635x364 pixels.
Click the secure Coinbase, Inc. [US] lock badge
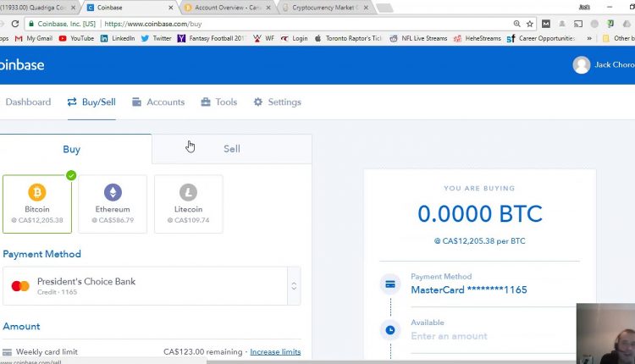[x=62, y=24]
